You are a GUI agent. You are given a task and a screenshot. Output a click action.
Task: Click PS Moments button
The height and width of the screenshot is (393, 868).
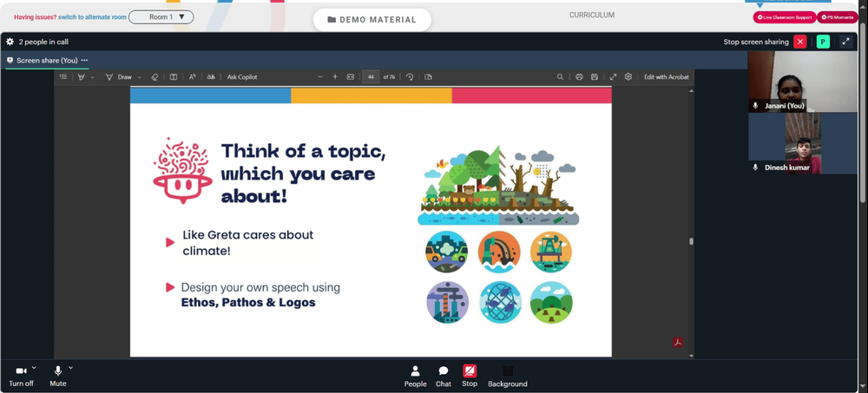point(837,17)
